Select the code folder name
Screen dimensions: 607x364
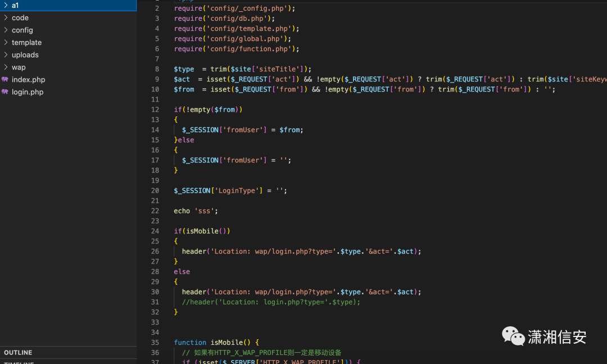20,18
